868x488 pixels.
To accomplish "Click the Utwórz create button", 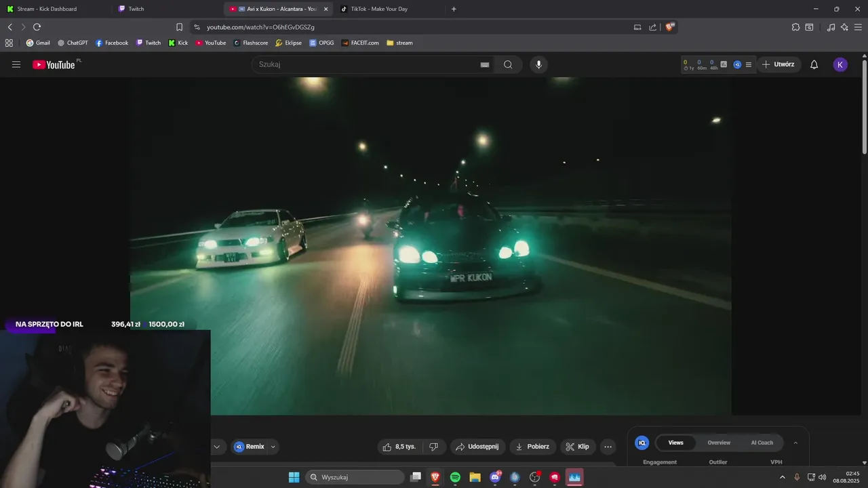I will tap(778, 64).
